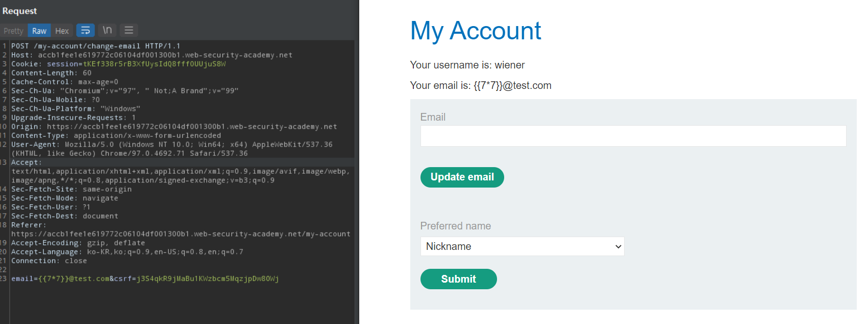Click the My Account heading
The width and height of the screenshot is (868, 324).
(x=475, y=31)
